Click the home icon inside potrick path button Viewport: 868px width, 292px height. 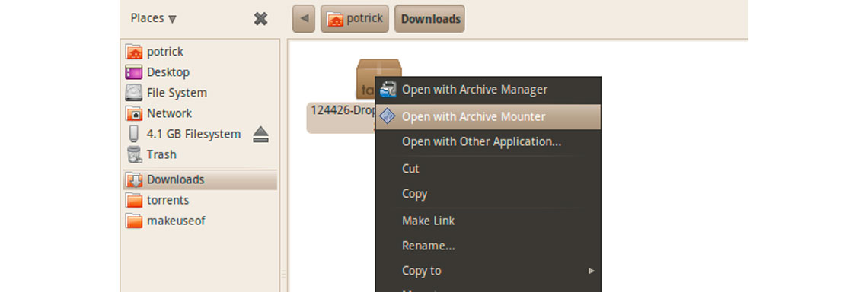point(335,19)
